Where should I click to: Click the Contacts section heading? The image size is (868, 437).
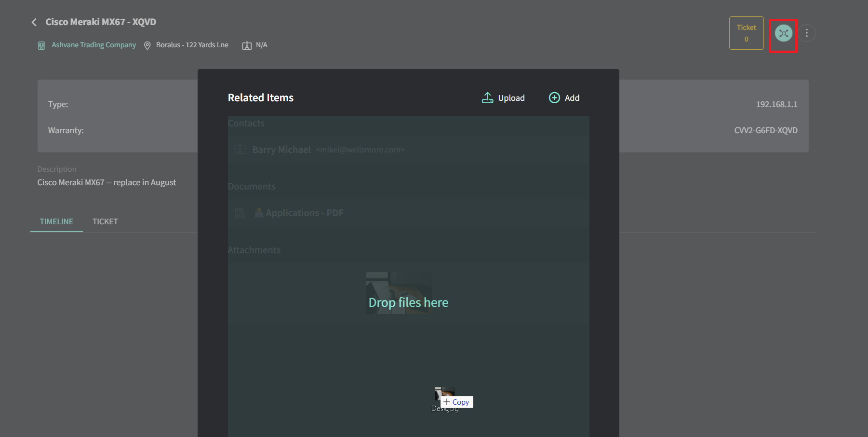tap(246, 123)
